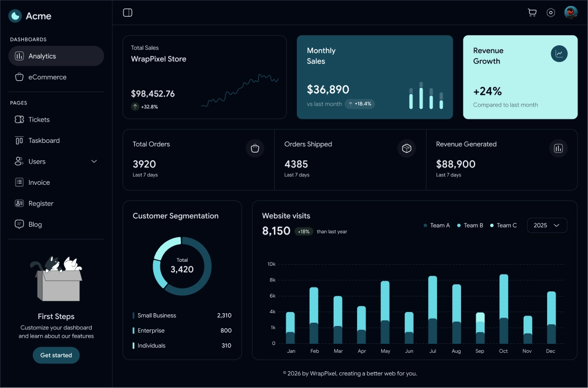This screenshot has height=388, width=588.
Task: Open the Analytics dashboard menu item
Action: [56, 56]
